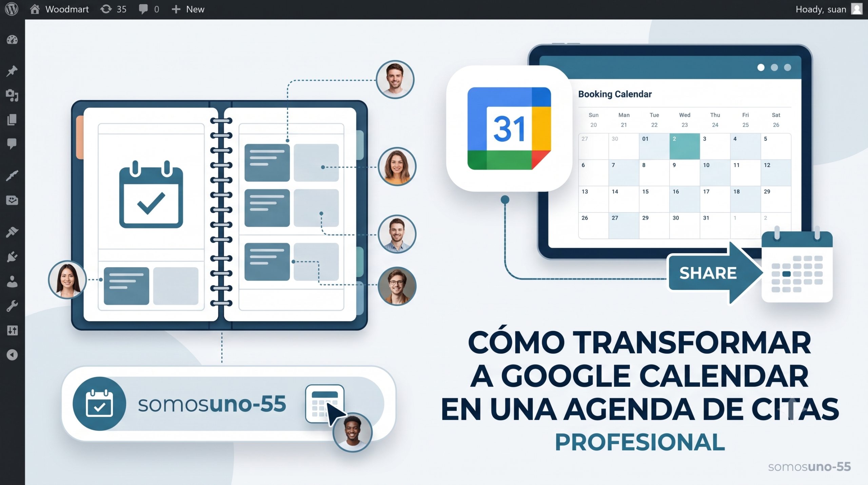Open the Woodmart site name menu
The width and height of the screenshot is (868, 485).
pyautogui.click(x=59, y=9)
